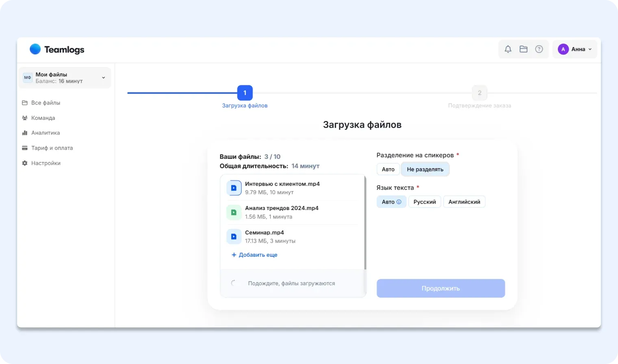Click the Баланс: 16 минут text
The height and width of the screenshot is (364, 618).
[59, 81]
